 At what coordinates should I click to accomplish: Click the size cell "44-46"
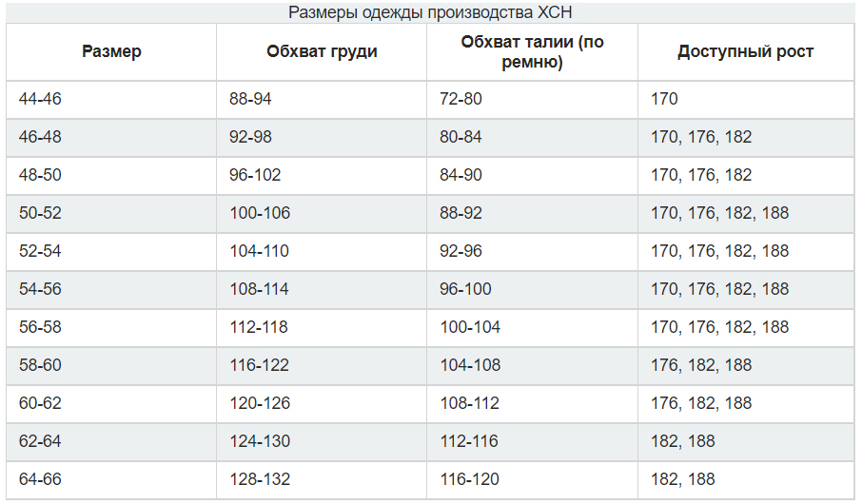click(40, 99)
